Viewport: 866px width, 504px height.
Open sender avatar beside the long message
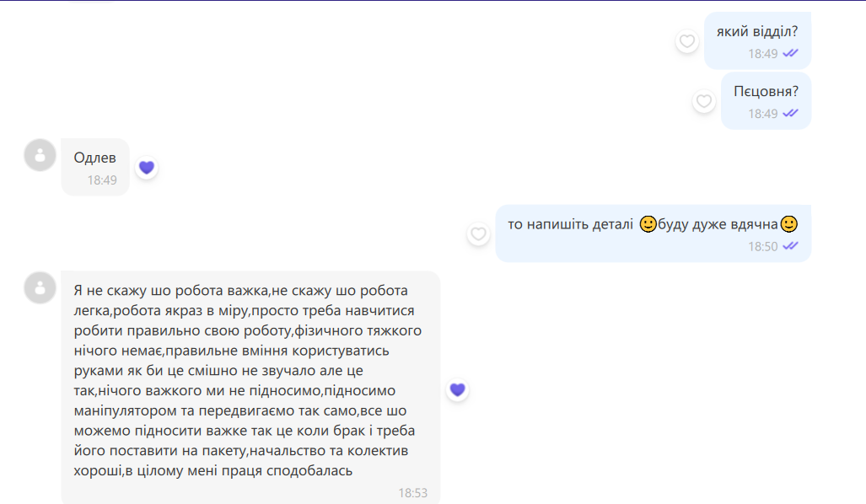(40, 287)
